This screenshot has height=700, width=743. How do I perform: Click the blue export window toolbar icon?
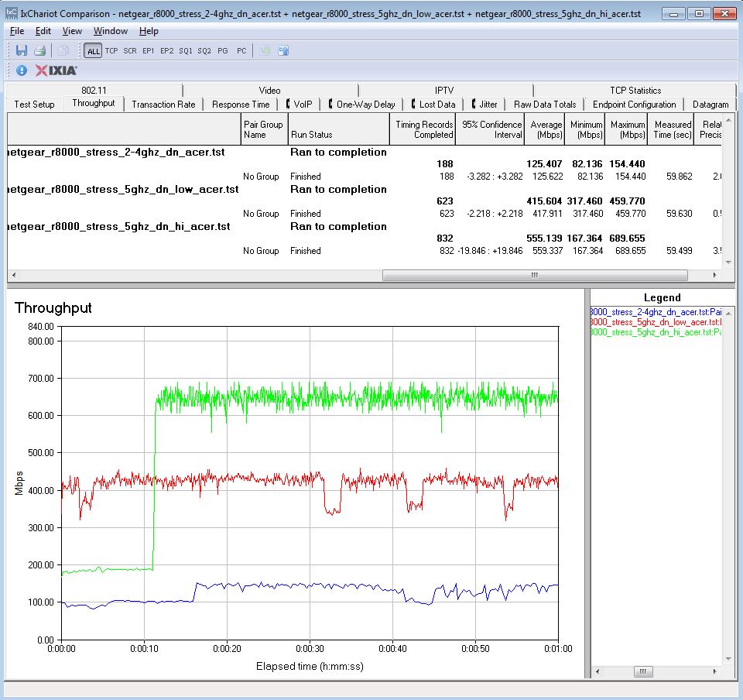click(x=283, y=50)
